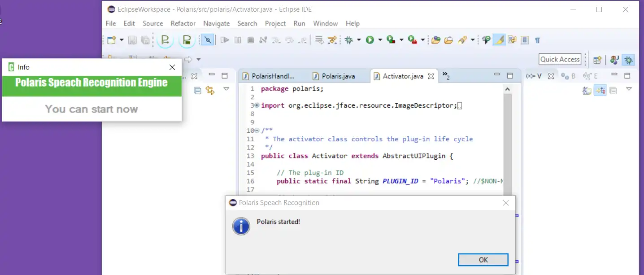Click the Step Into icon
644x275 pixels.
pyautogui.click(x=276, y=40)
